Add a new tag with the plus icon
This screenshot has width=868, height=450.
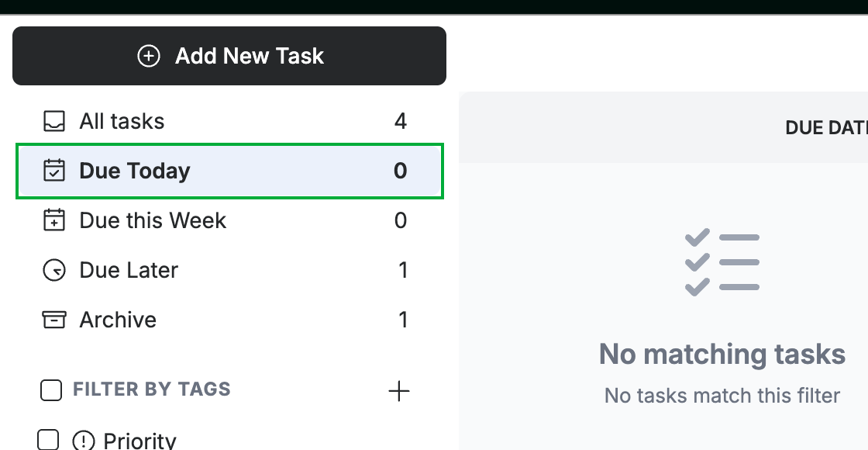[x=399, y=391]
